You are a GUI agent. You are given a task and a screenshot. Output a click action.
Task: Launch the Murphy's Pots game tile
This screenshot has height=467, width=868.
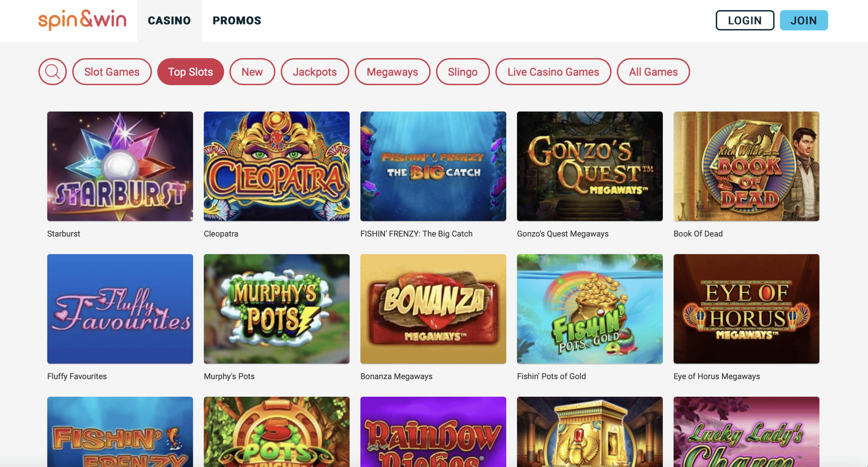[277, 309]
